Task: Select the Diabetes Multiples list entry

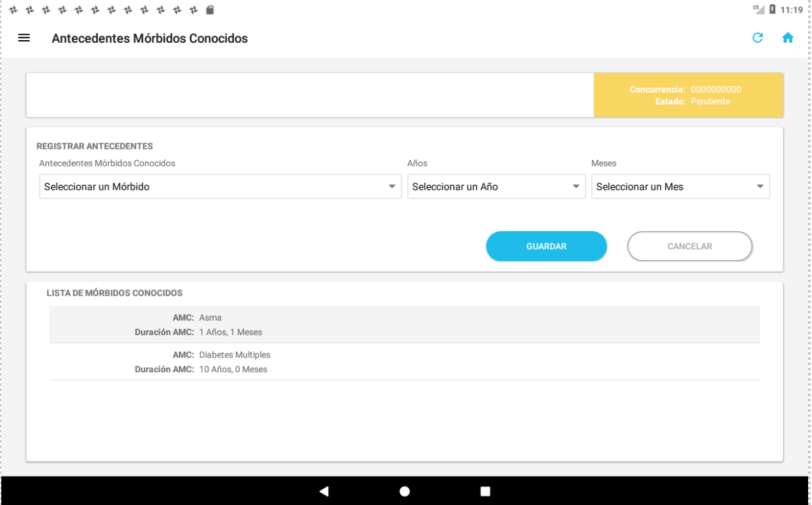Action: pyautogui.click(x=404, y=362)
